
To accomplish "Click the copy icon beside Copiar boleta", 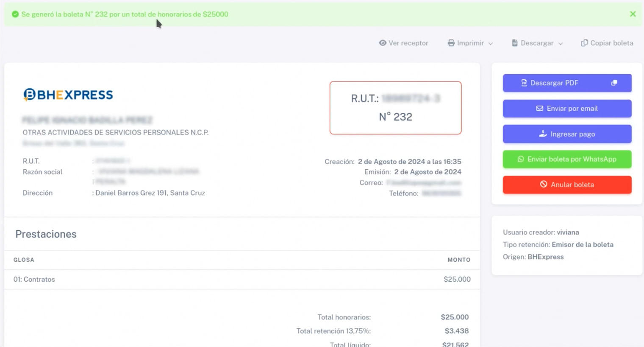I will [x=584, y=43].
